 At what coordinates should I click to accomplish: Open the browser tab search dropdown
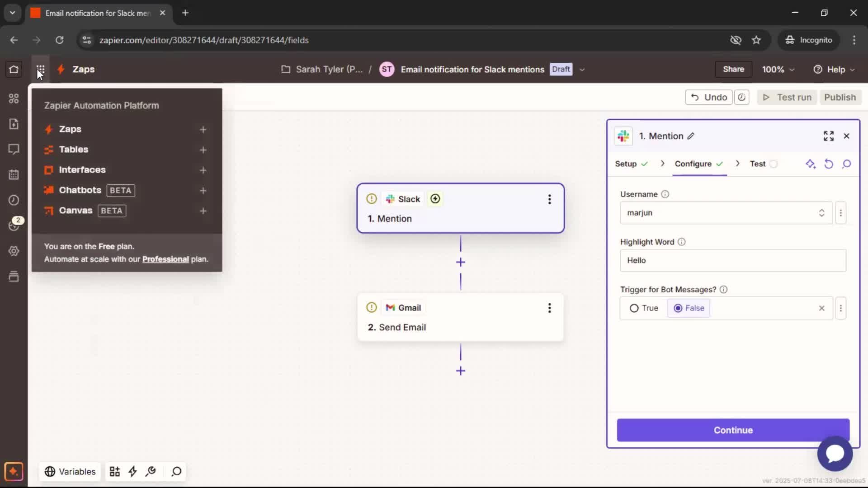coord(13,13)
